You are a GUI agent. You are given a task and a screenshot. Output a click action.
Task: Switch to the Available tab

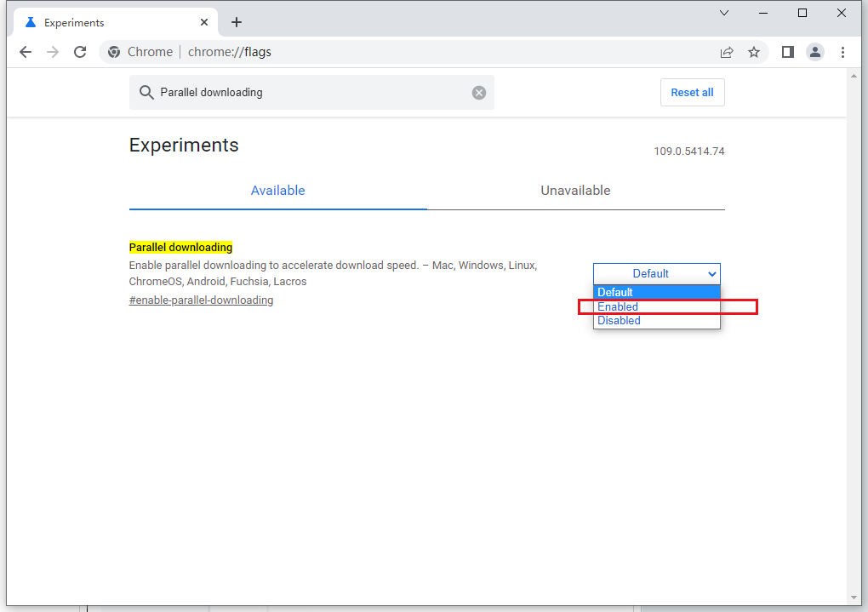pos(278,191)
